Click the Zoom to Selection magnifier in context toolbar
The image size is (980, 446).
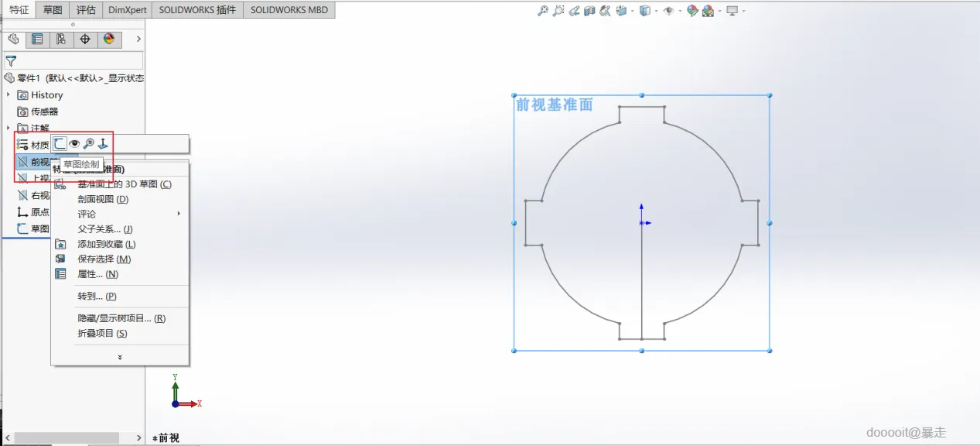pos(89,144)
